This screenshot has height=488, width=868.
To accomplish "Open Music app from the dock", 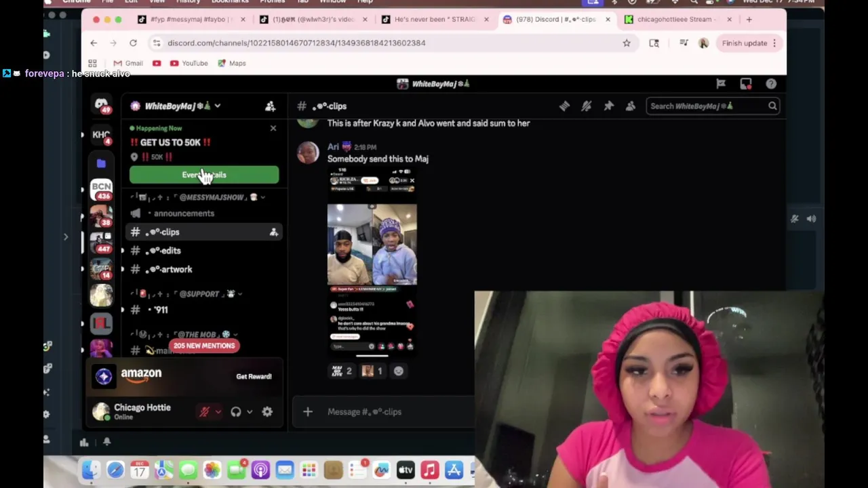I will click(429, 470).
